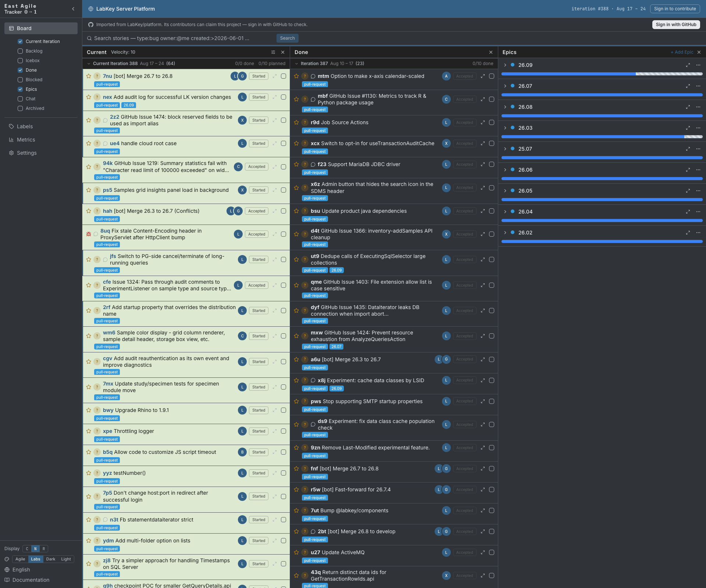
Task: Star the r9d Job Source Actions story
Action: point(296,122)
